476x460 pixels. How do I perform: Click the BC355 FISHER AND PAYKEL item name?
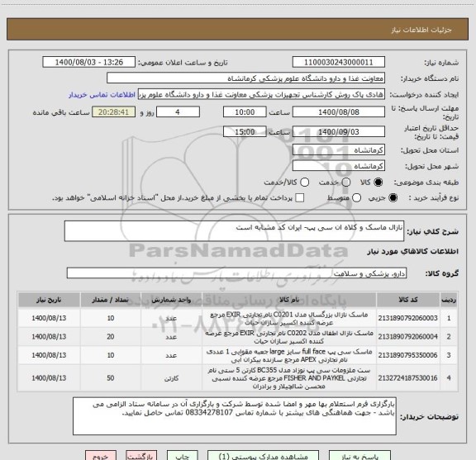[x=289, y=378]
